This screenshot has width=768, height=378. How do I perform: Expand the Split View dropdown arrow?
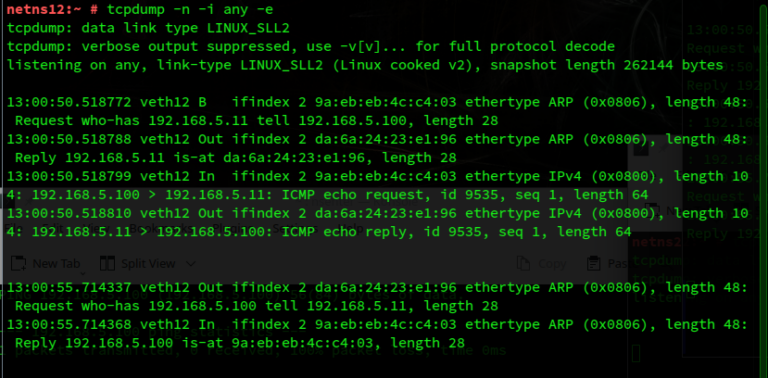pyautogui.click(x=191, y=264)
